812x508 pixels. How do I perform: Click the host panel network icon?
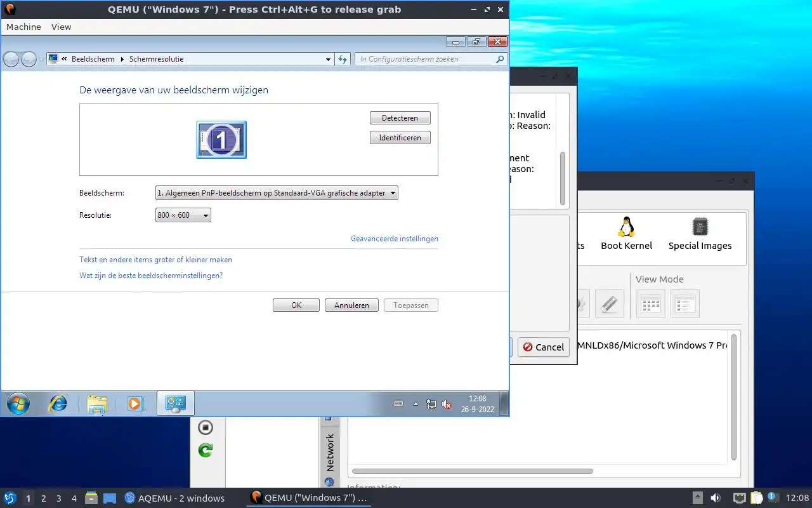pyautogui.click(x=739, y=498)
